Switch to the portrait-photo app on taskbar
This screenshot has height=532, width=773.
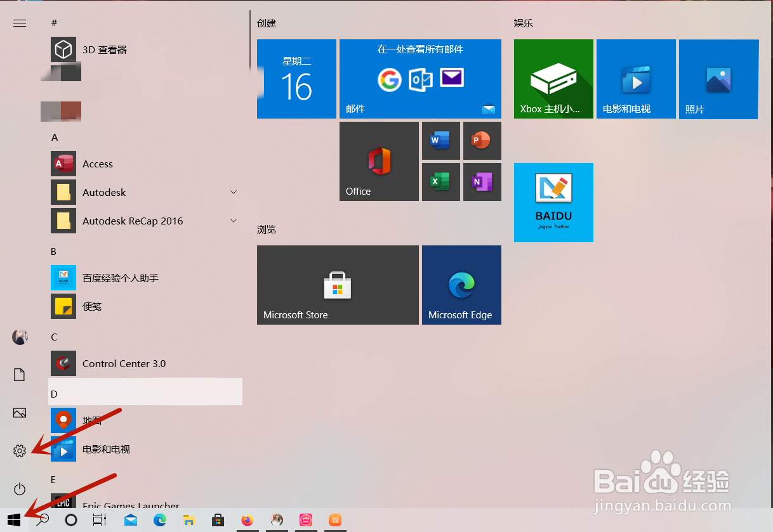tap(277, 520)
